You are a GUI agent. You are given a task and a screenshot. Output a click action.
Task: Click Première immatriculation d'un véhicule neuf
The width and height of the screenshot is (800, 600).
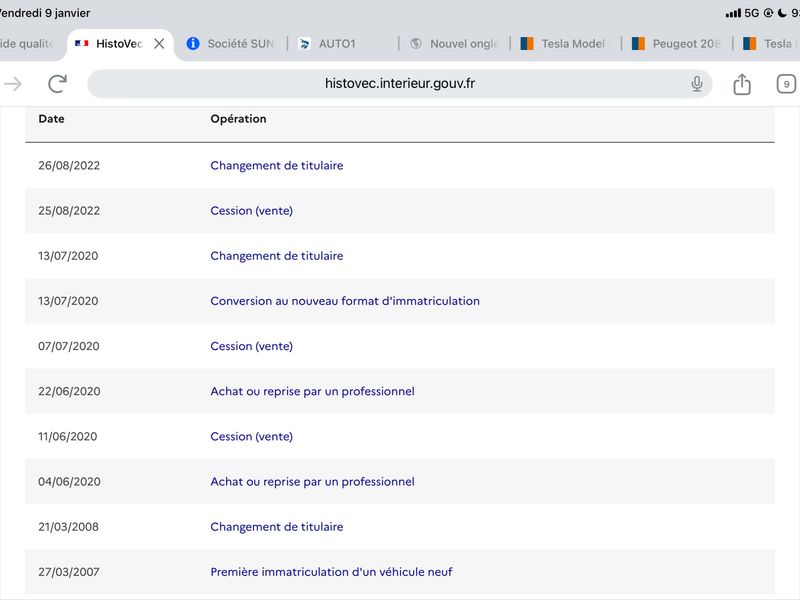tap(331, 572)
